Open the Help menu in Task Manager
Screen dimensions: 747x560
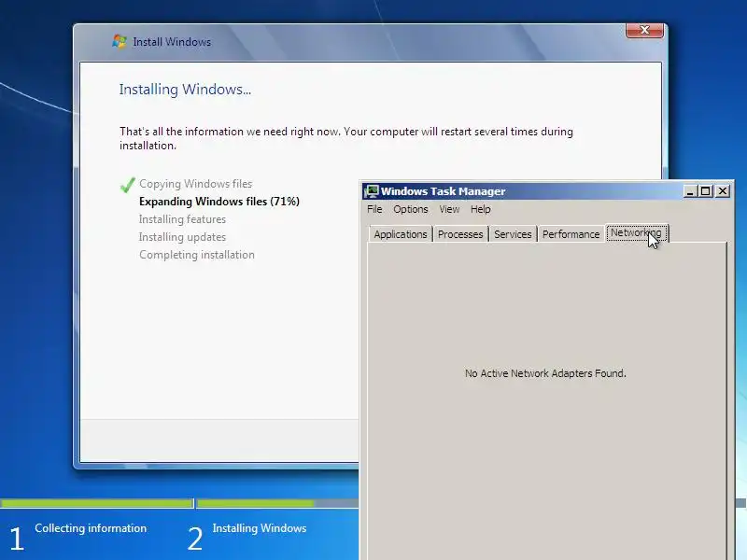480,209
